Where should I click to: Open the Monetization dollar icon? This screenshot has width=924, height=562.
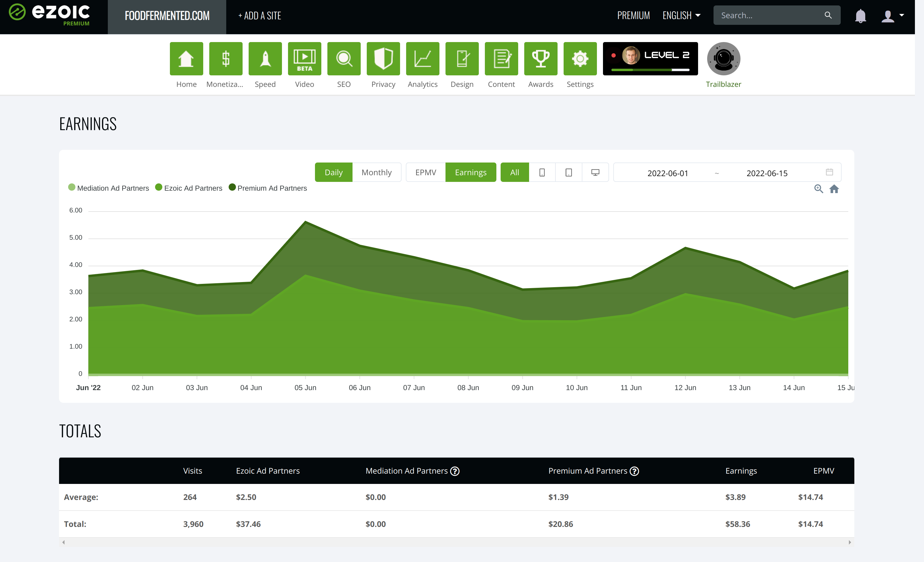[226, 58]
